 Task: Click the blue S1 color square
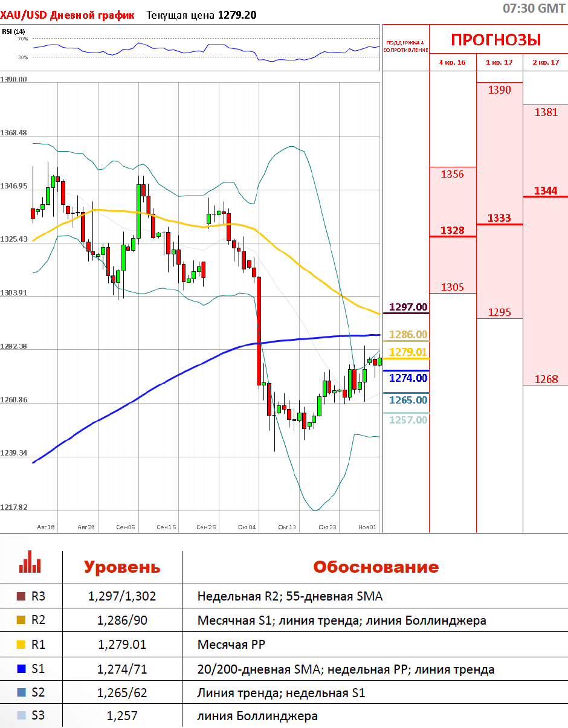(x=22, y=669)
